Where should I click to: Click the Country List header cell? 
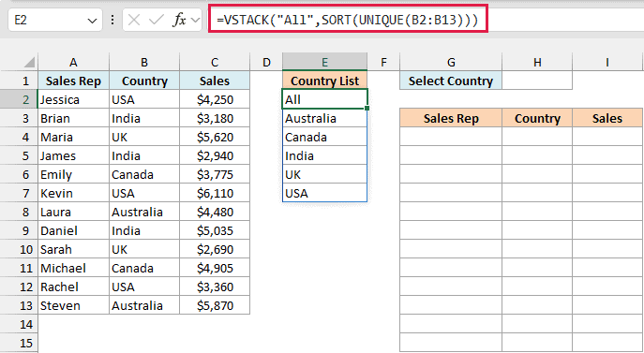[x=324, y=81]
